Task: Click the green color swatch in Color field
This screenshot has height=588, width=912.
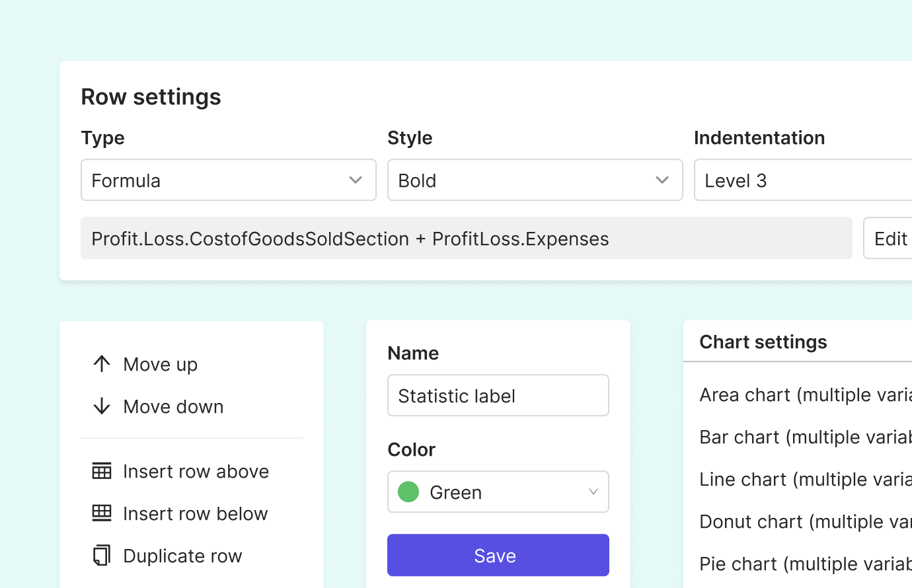Action: pyautogui.click(x=408, y=492)
